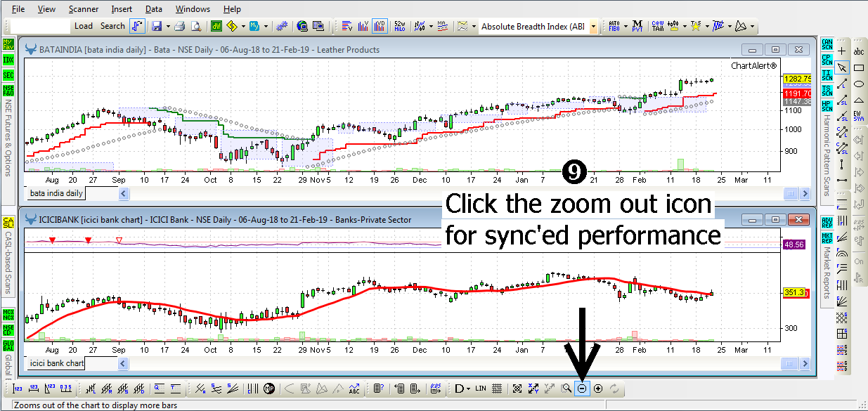Open the Market Reports side tab
Viewport: 868px width, 411px height.
[827, 273]
